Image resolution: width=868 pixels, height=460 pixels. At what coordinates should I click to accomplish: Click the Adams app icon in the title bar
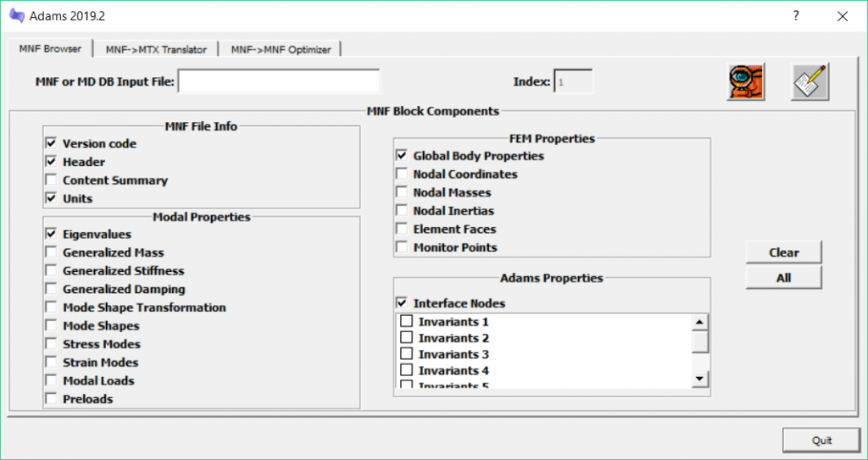click(17, 16)
